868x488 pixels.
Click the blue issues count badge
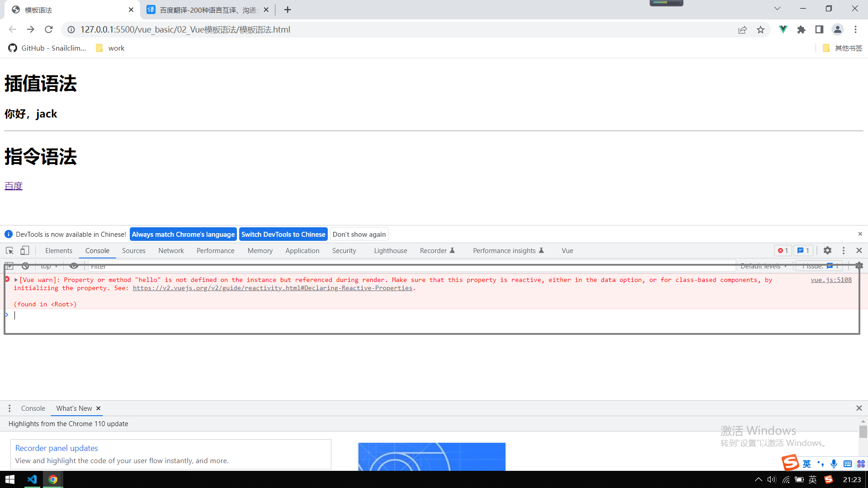click(x=803, y=250)
